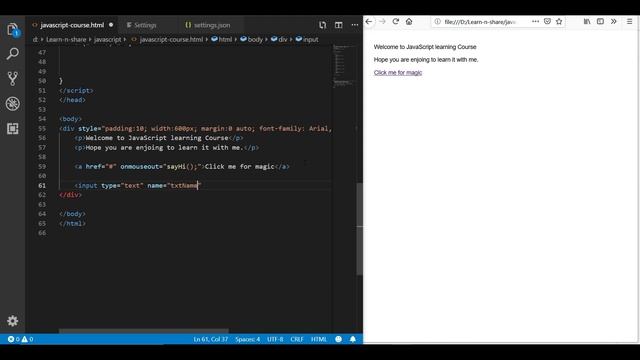Open the Extensions view

click(13, 129)
